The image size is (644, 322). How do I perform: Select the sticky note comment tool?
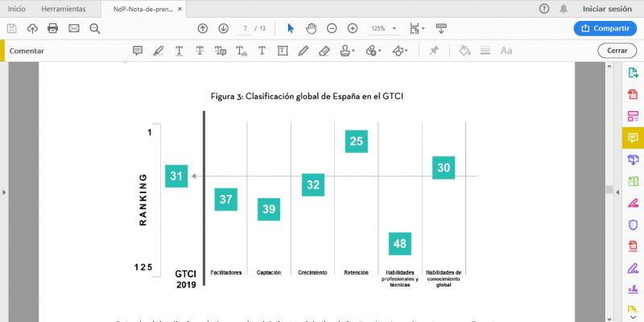coord(137,51)
